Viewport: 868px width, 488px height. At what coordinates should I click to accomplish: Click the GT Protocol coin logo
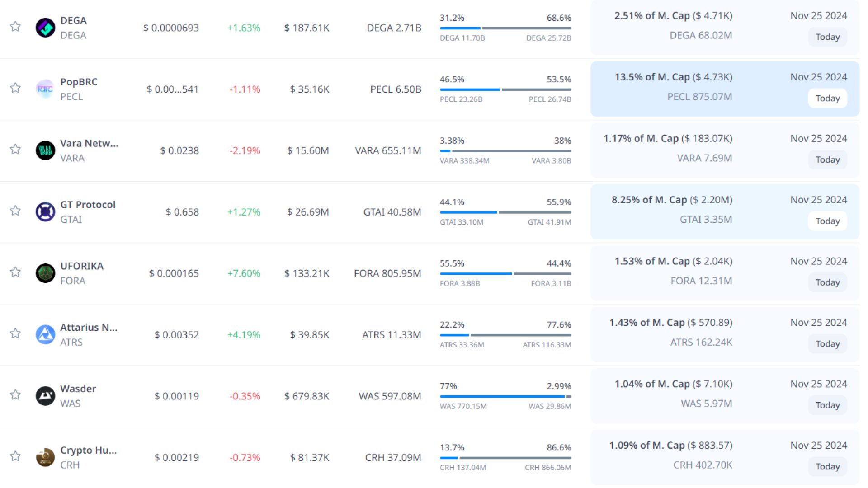tap(45, 212)
